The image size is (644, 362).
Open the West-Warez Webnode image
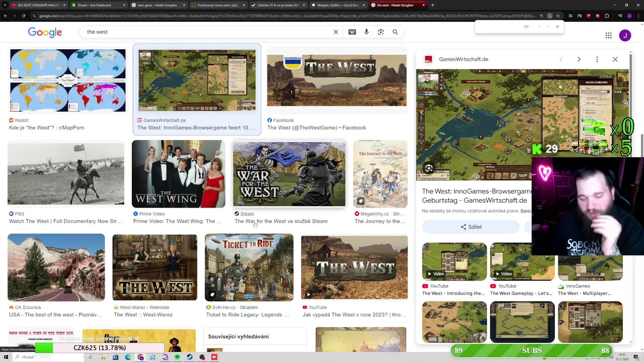tap(155, 267)
